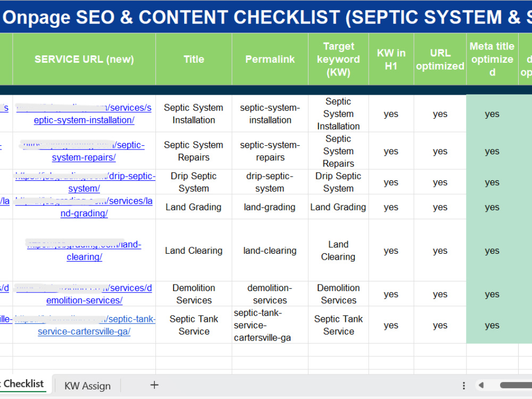Screen dimensions: 532x399
Task: Open the septic-system-installation service URL link
Action: point(84,114)
